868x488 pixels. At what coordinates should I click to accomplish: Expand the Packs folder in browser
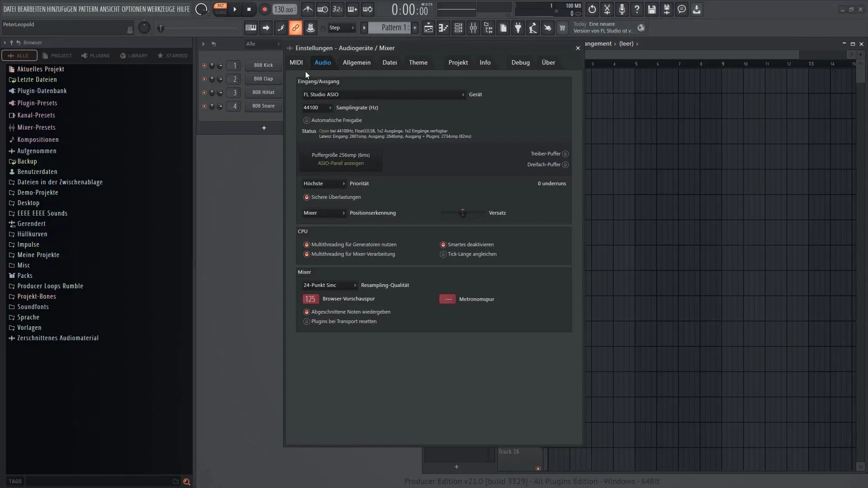click(x=25, y=276)
